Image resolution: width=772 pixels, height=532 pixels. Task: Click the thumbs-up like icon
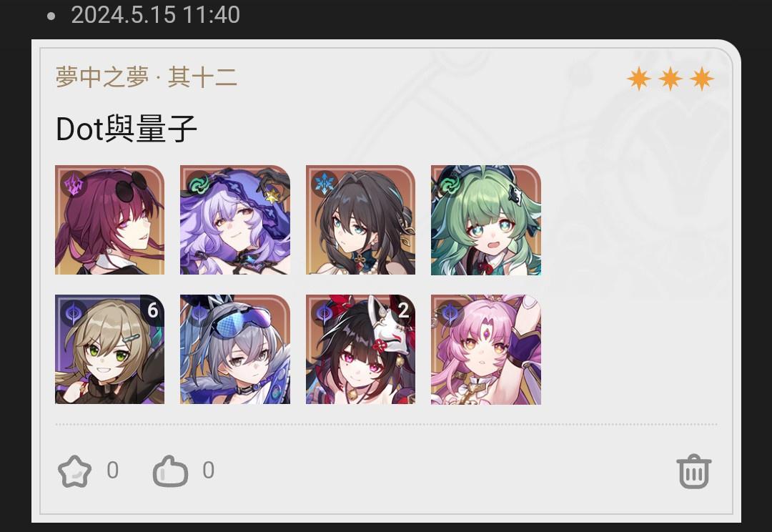pos(170,471)
